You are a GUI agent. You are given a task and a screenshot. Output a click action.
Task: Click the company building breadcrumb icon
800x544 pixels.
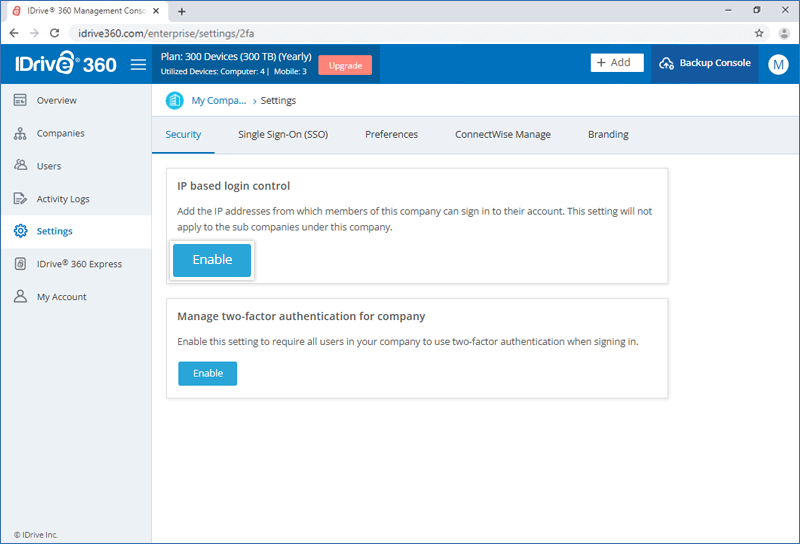174,101
